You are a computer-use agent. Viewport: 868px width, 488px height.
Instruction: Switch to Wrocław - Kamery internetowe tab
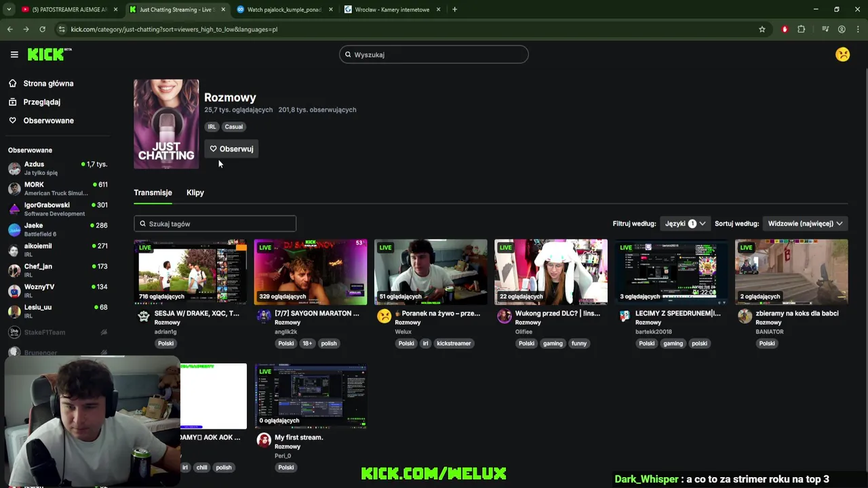coord(391,9)
